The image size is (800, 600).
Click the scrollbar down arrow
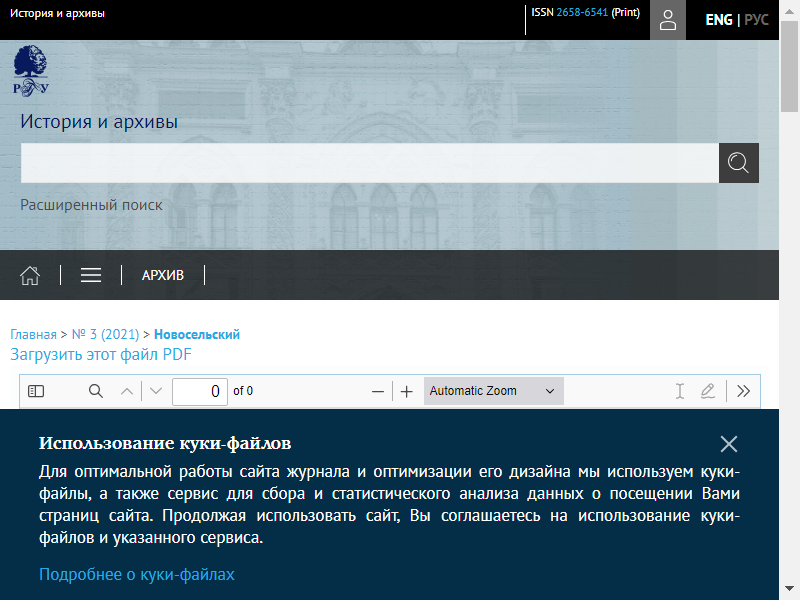coord(789,589)
